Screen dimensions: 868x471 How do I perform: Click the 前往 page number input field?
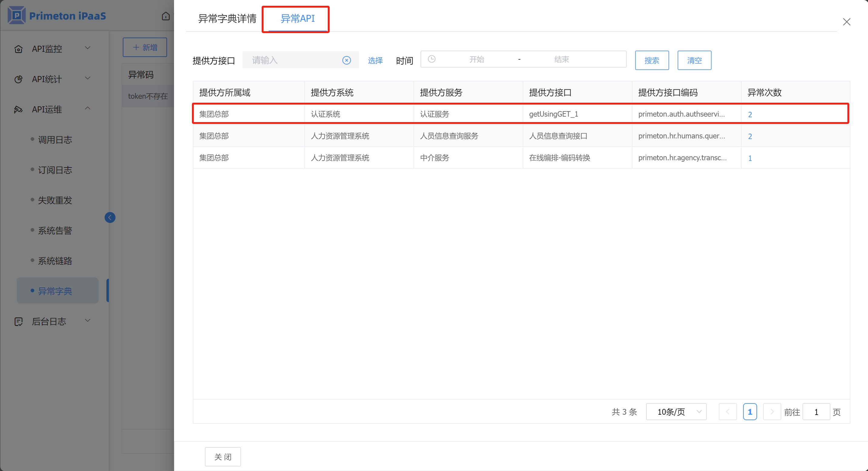click(816, 412)
